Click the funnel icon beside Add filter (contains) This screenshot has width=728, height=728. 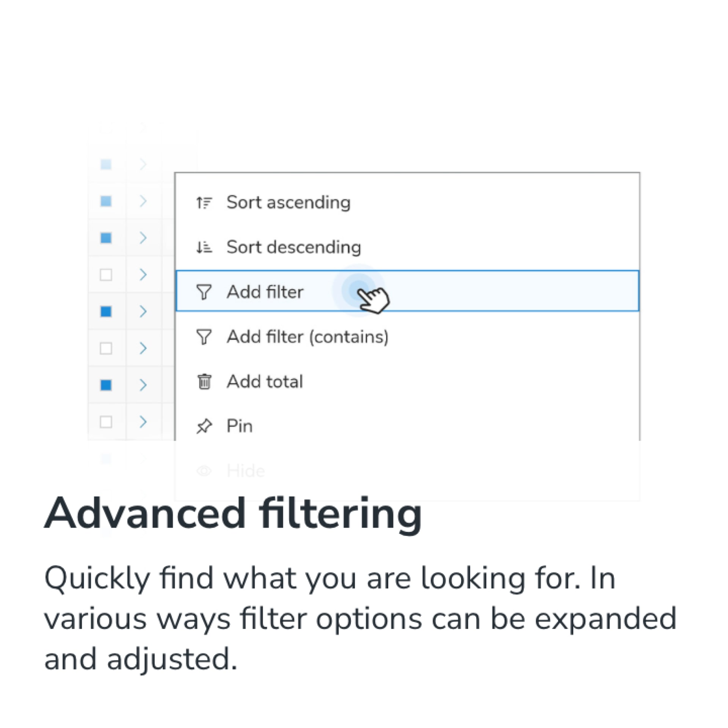tap(204, 337)
